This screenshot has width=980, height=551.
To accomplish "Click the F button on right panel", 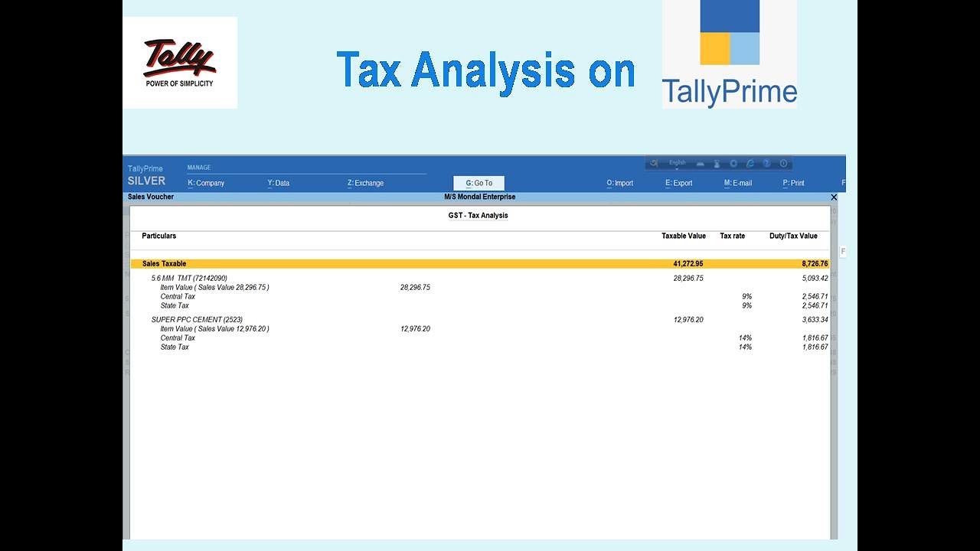I will (843, 251).
